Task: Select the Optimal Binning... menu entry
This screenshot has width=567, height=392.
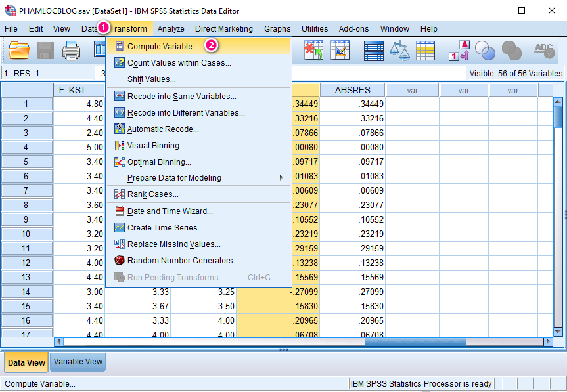Action: (x=199, y=162)
